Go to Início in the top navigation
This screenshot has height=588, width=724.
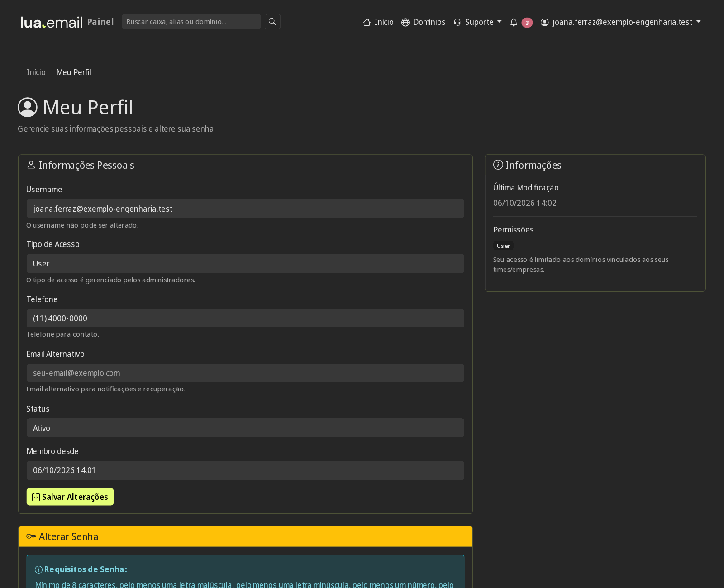point(378,22)
